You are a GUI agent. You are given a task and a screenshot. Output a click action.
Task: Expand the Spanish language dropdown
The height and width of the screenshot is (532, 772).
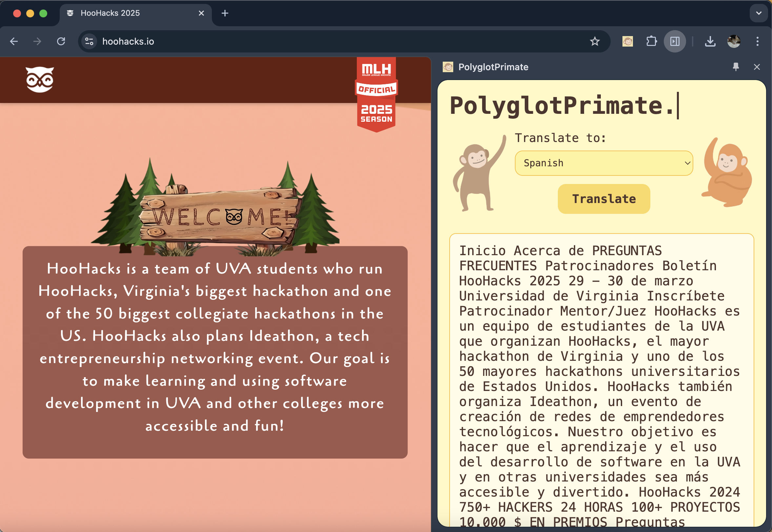(x=604, y=163)
